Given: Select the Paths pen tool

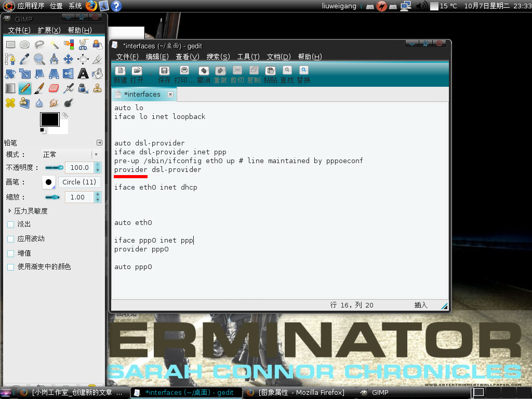Looking at the screenshot, I should [10, 59].
